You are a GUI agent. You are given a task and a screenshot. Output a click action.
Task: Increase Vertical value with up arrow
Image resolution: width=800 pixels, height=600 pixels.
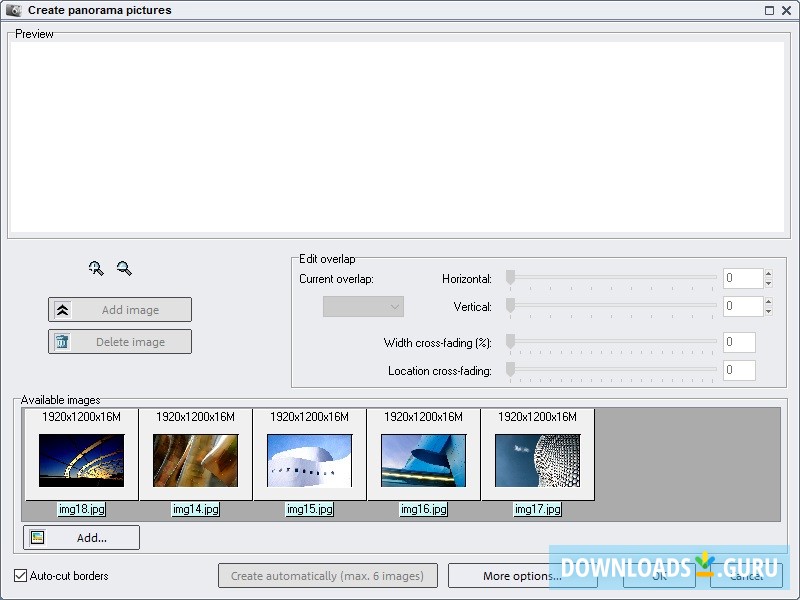pyautogui.click(x=768, y=302)
